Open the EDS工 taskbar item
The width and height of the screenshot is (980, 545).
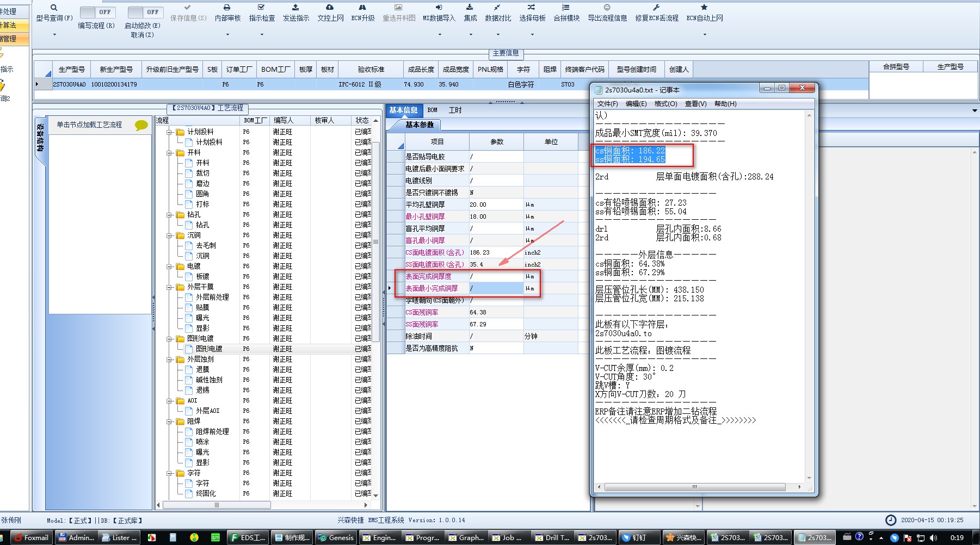[x=248, y=537]
